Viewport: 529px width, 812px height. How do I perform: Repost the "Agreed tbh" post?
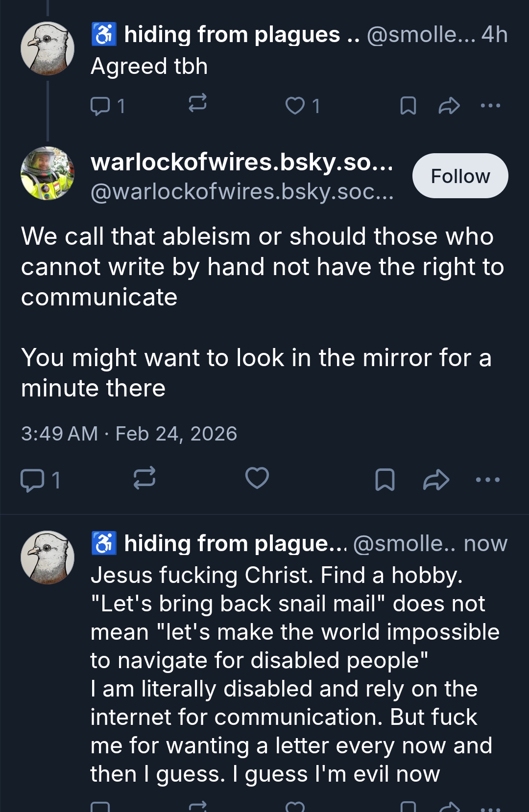197,104
